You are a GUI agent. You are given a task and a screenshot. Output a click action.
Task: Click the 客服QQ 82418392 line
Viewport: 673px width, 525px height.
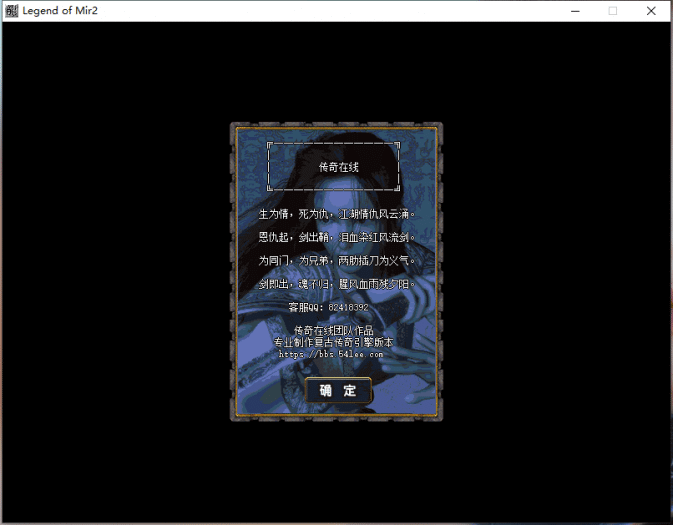pos(334,307)
